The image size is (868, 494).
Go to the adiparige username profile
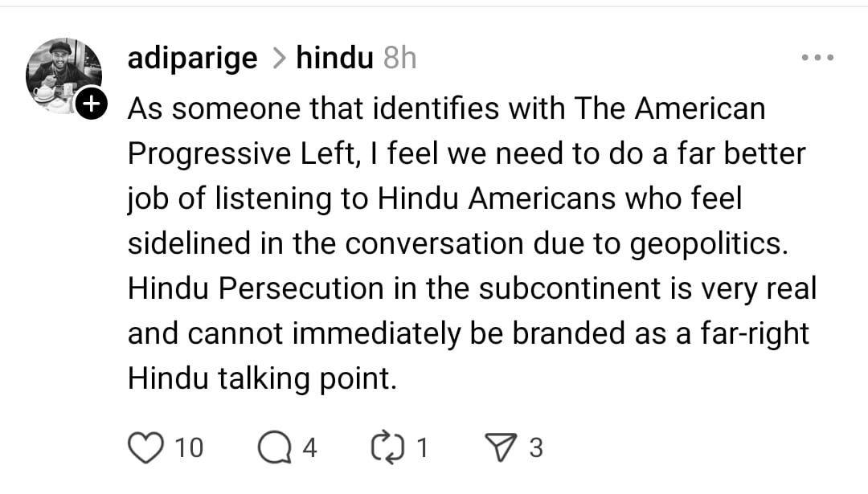coord(193,59)
